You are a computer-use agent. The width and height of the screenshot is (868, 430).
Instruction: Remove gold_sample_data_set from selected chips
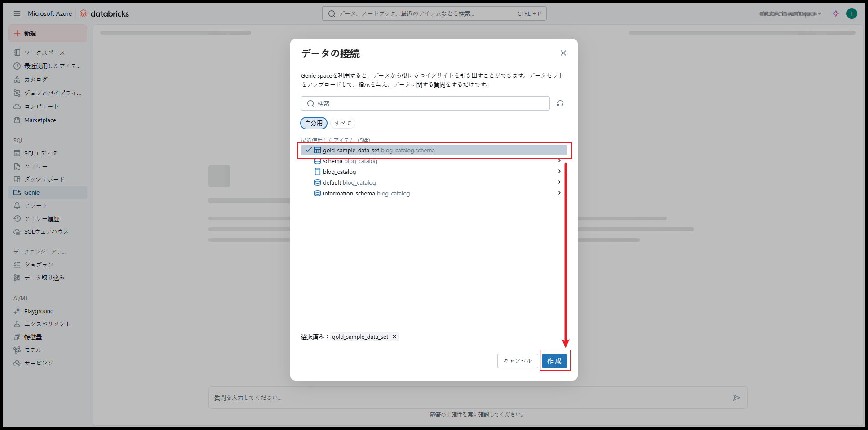[x=394, y=337]
